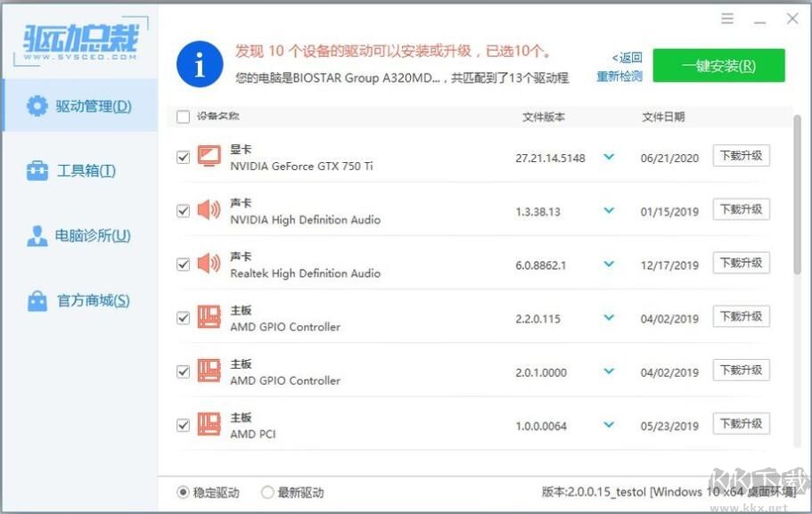Click the date 05/23/2019
812x514 pixels.
coord(669,426)
